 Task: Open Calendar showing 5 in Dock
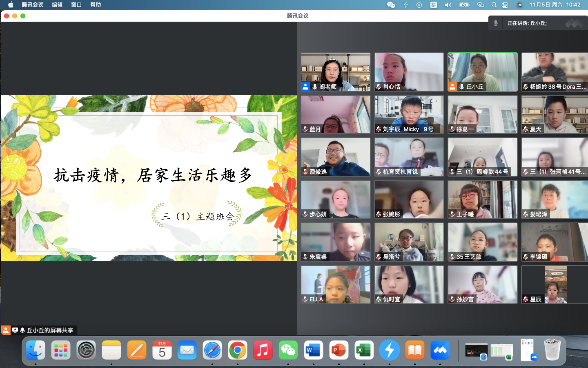(x=162, y=350)
